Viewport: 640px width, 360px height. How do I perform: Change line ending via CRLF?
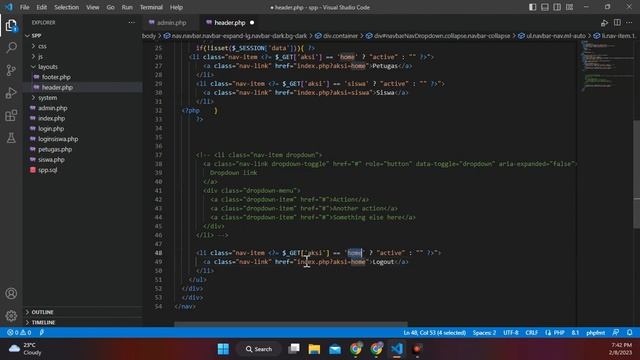[x=531, y=333]
